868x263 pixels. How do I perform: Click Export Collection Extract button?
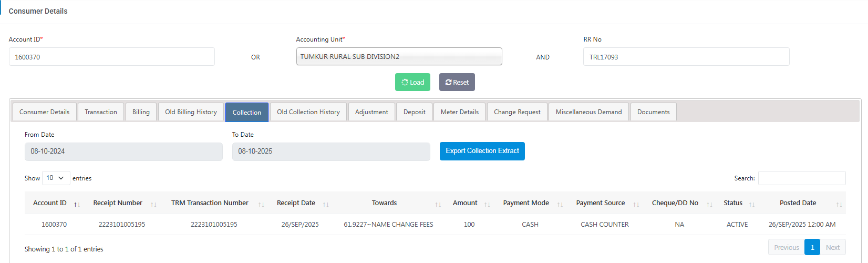coord(482,151)
